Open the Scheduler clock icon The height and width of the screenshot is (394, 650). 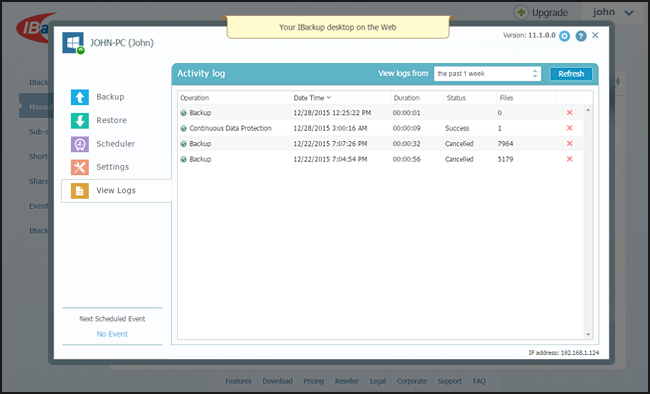click(x=80, y=144)
